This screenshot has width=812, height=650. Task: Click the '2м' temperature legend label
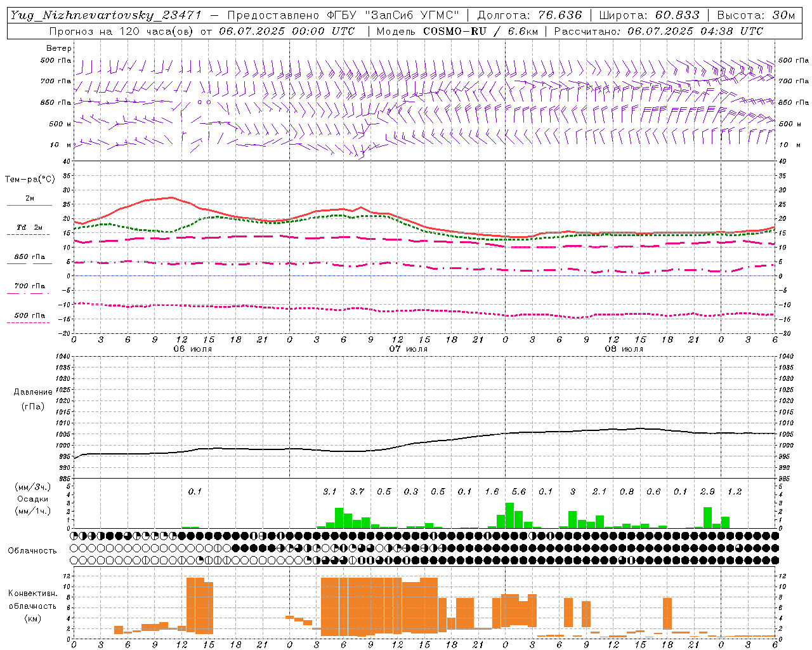[x=30, y=198]
